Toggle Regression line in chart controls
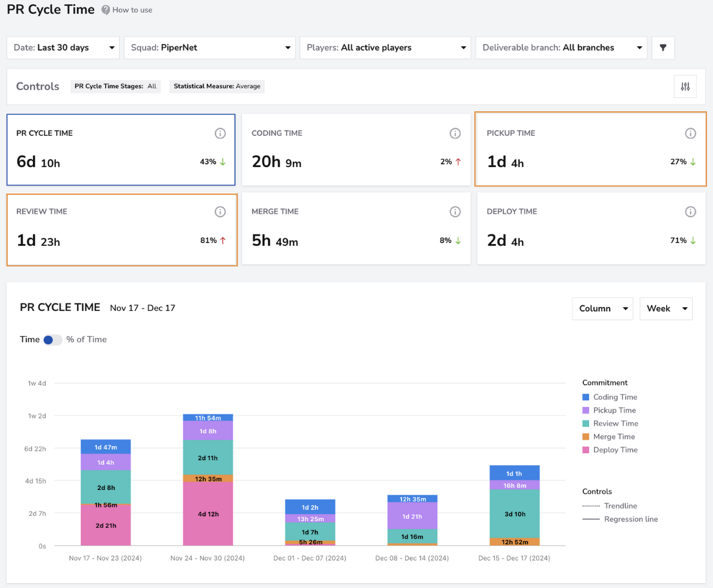The image size is (713, 588). click(x=620, y=519)
